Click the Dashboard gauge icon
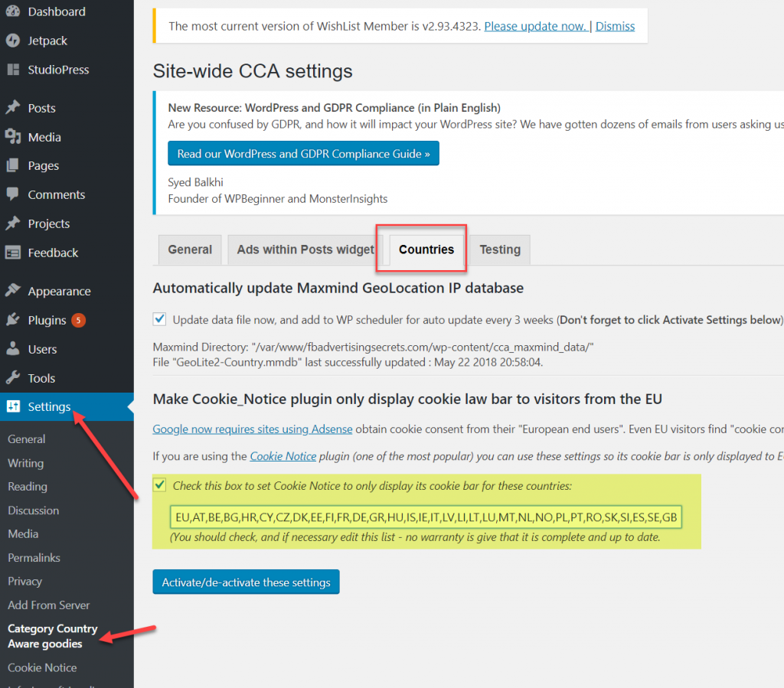 13,11
